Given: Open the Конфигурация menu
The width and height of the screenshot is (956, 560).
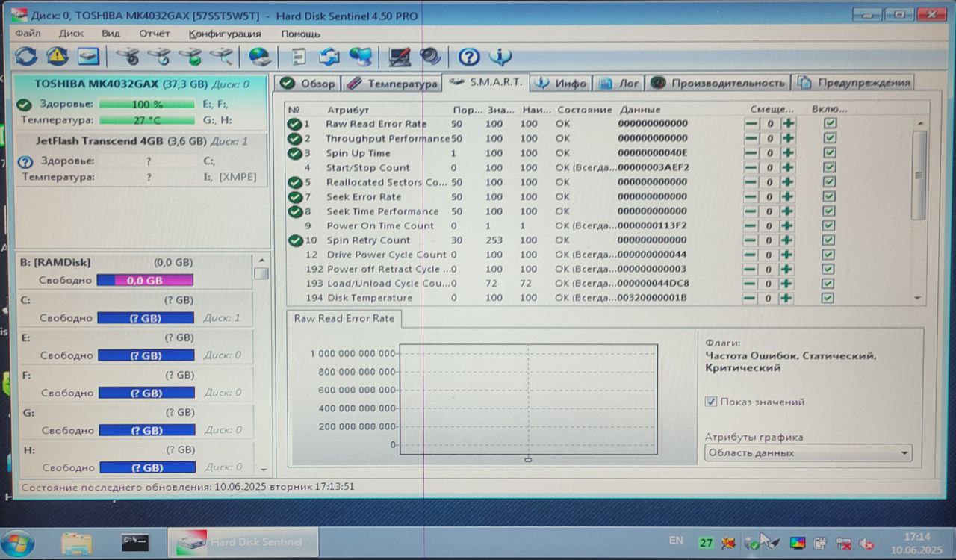Looking at the screenshot, I should 225,34.
